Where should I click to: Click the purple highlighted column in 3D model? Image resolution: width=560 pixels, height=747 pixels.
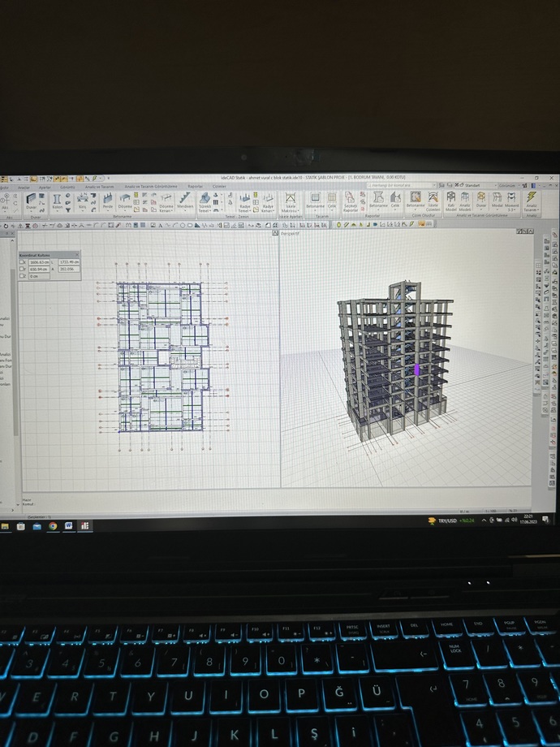click(417, 369)
